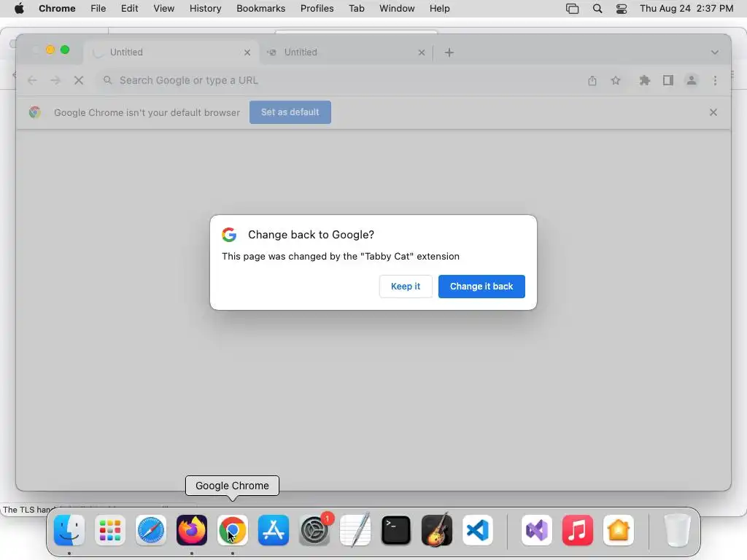Open TextEdit from the Dock
The image size is (747, 560).
tap(355, 530)
